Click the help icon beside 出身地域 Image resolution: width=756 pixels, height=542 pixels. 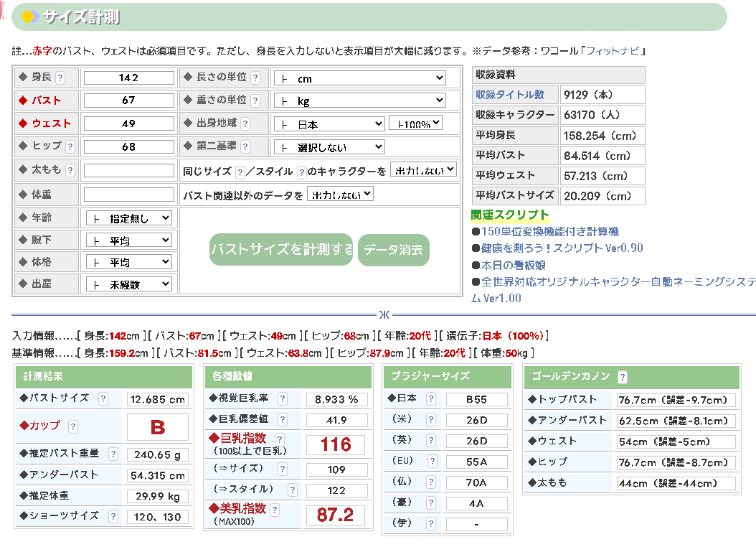coord(245,124)
